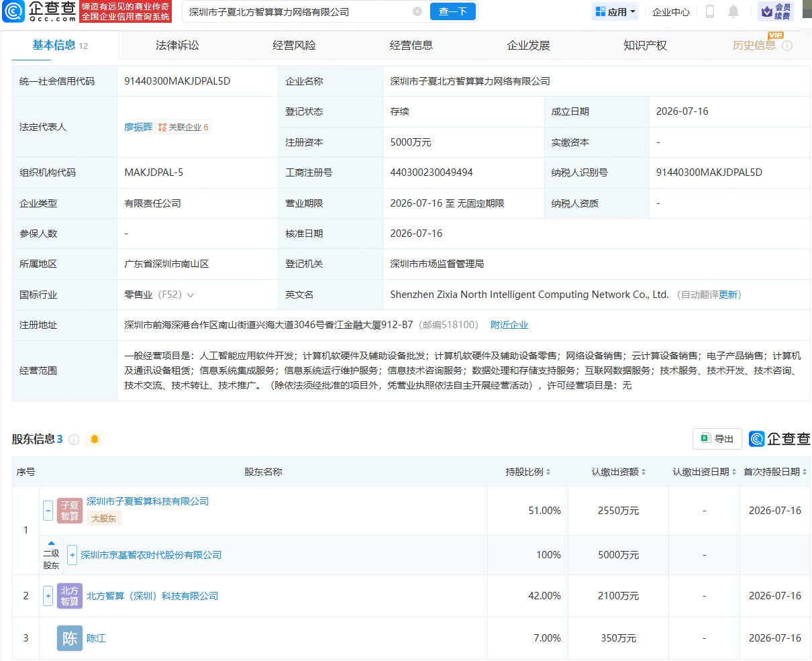Click the 子夏智算 logo thumbnail
The image size is (812, 661).
pyautogui.click(x=70, y=511)
